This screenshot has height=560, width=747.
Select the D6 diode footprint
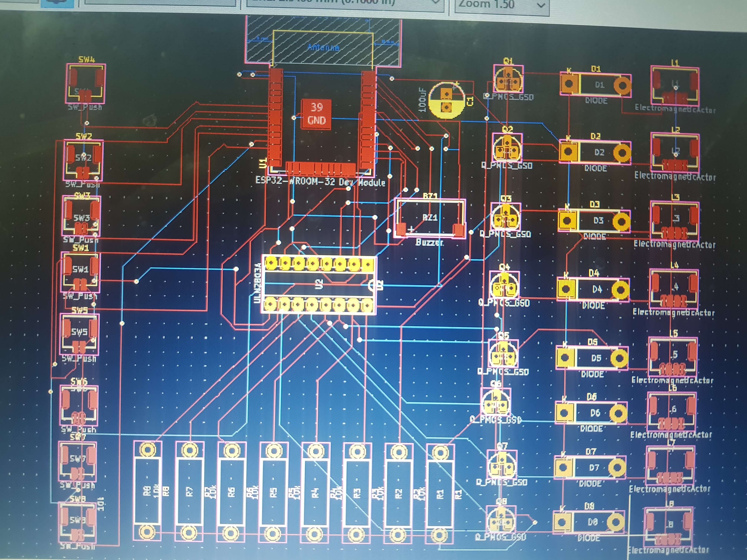(x=591, y=412)
